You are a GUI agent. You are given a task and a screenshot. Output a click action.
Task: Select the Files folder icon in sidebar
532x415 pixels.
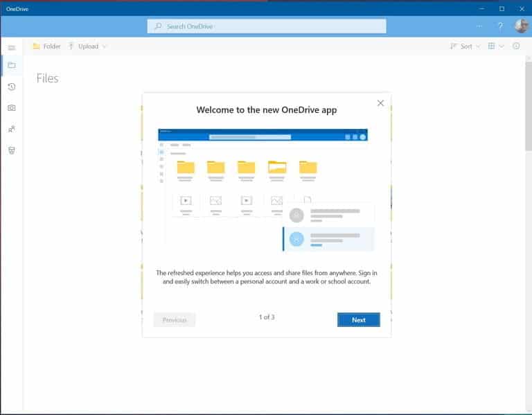12,65
